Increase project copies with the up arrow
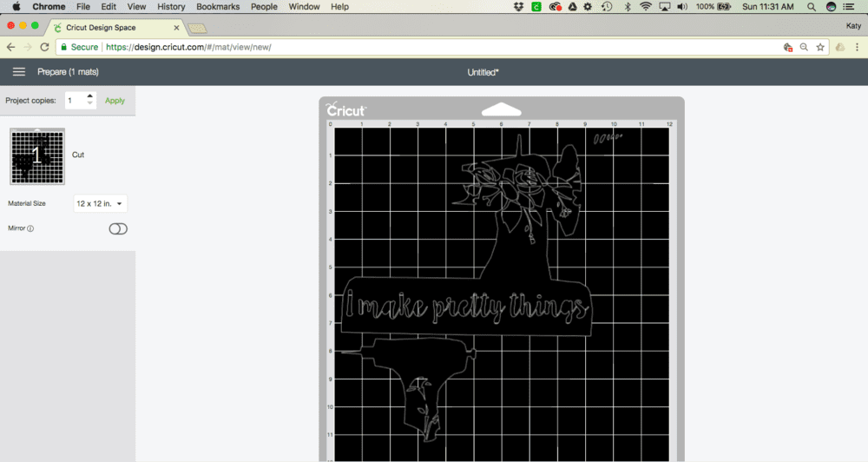This screenshot has height=462, width=868. [90, 96]
